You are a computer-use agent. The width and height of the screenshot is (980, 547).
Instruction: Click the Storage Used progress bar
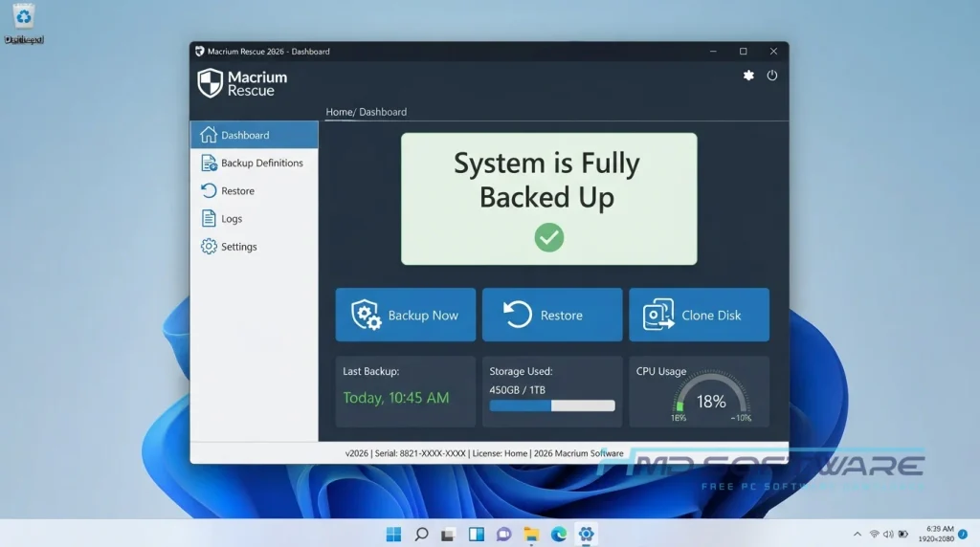(552, 405)
